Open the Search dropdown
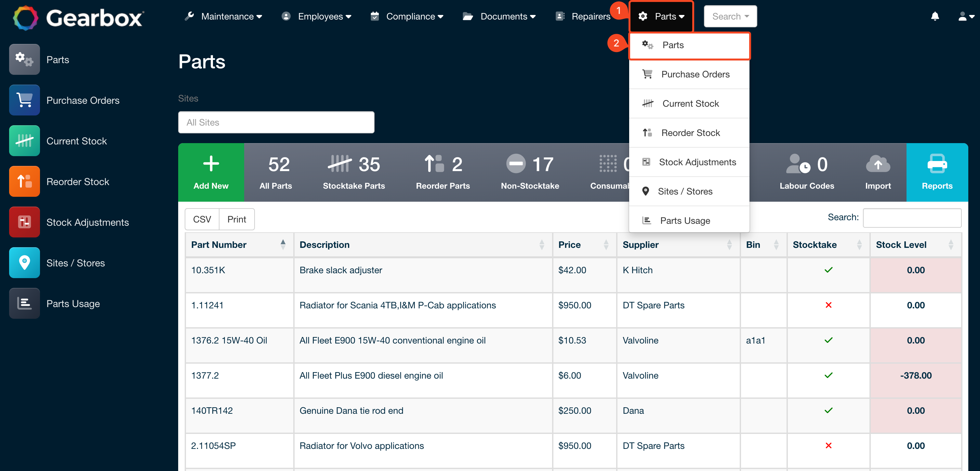980x471 pixels. 730,16
